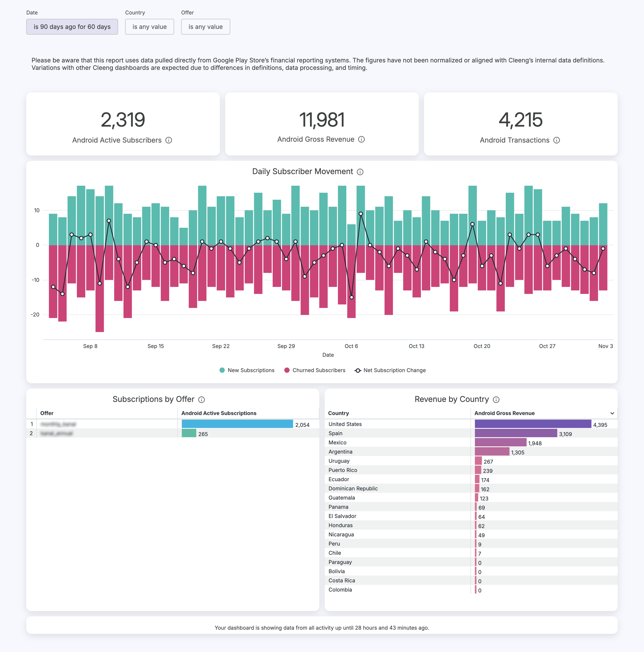Open the Country filter dropdown
Screen dimensions: 644x652
coord(150,27)
